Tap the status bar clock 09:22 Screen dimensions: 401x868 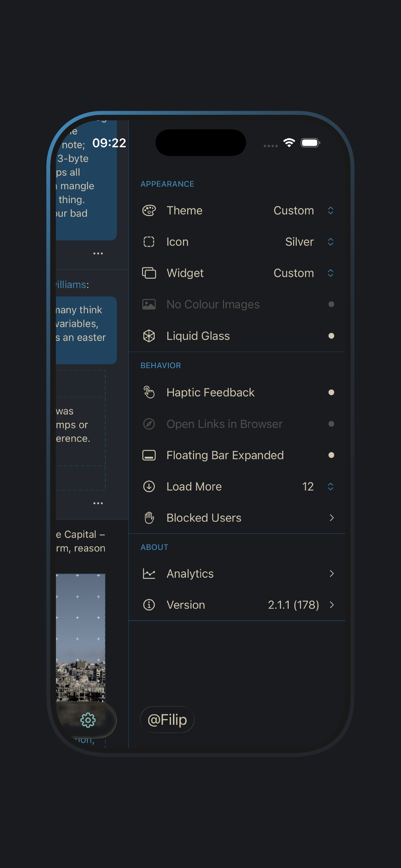(109, 143)
